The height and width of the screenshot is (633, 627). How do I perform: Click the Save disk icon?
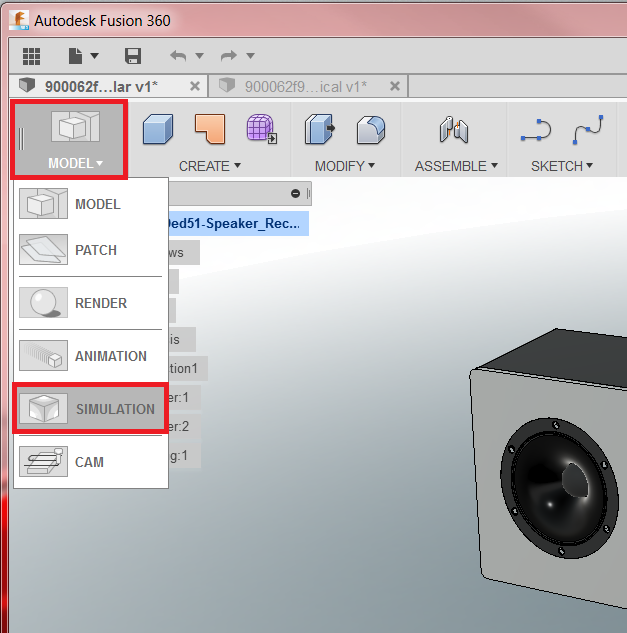tap(133, 56)
